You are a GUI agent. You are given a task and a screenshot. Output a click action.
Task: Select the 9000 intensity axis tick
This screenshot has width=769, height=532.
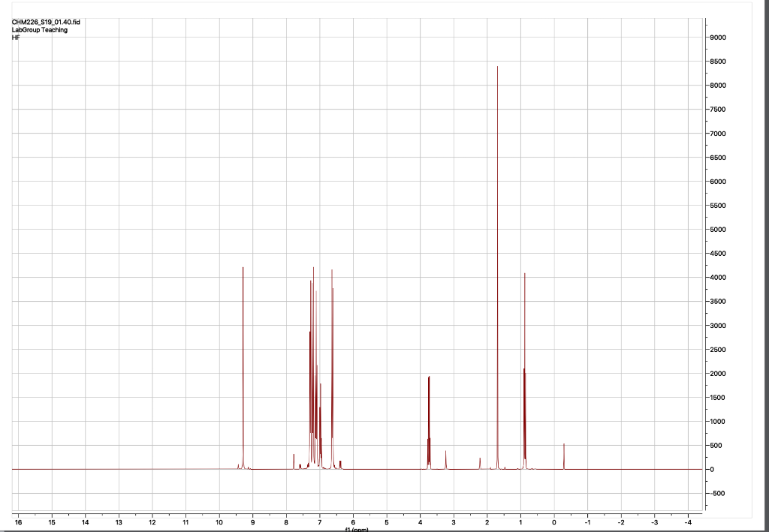coord(719,37)
